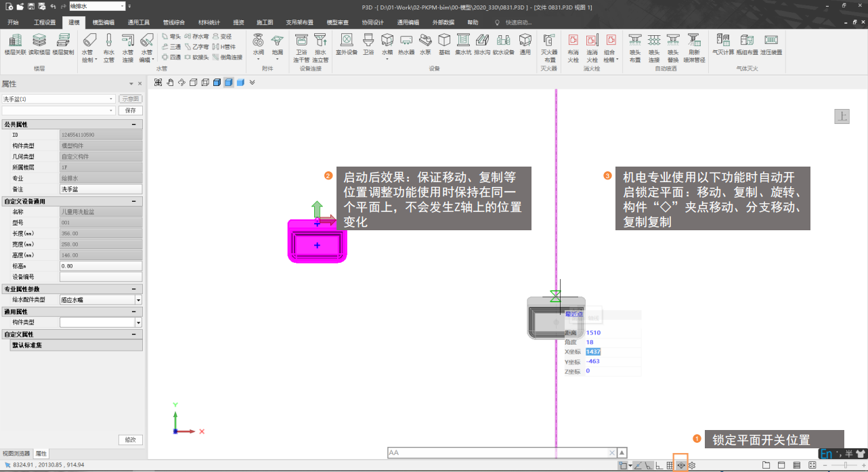Click the 楼层关联 floor association icon
Screen dimensions: 868x472
[16, 44]
